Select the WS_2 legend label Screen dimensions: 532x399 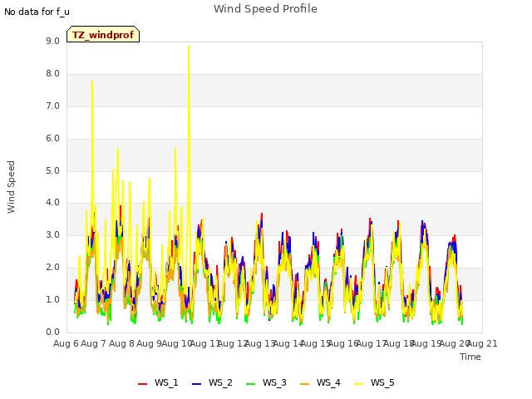click(x=220, y=382)
